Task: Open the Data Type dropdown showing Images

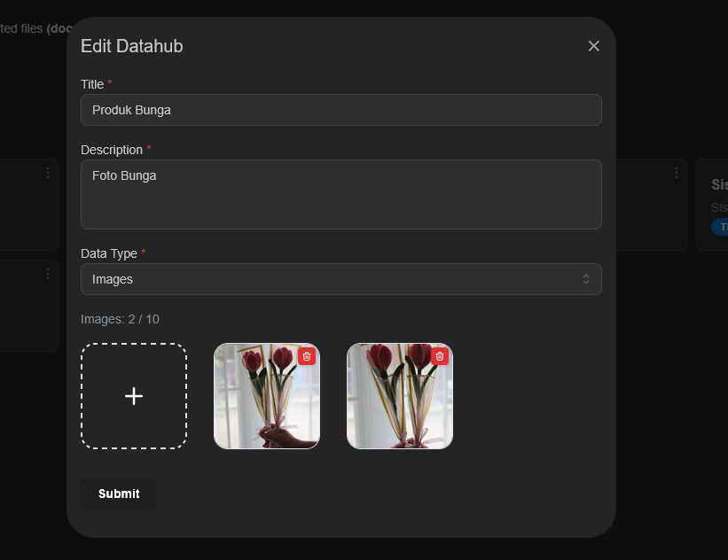Action: click(341, 279)
